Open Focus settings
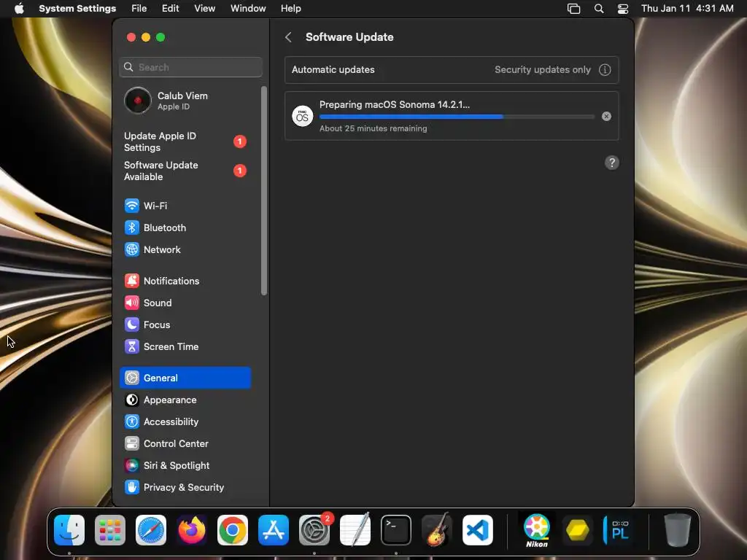This screenshot has height=560, width=747. click(x=185, y=324)
